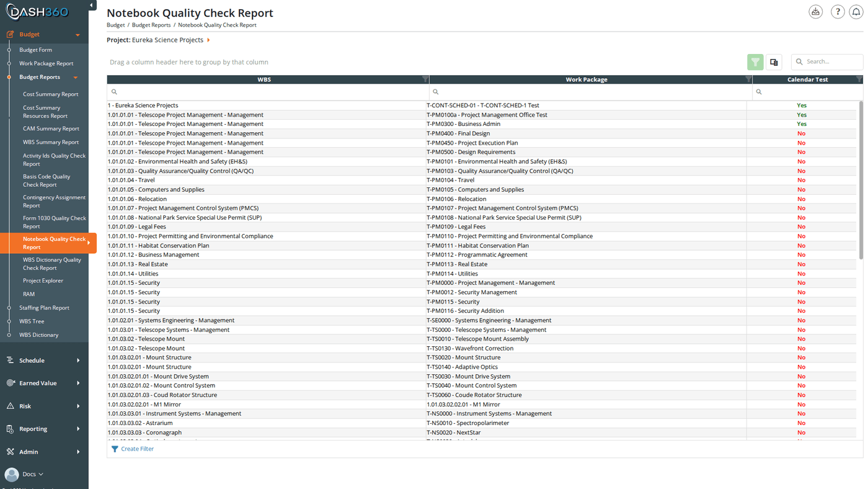868x489 pixels.
Task: Sort by Calendar Test column header
Action: [x=807, y=79]
